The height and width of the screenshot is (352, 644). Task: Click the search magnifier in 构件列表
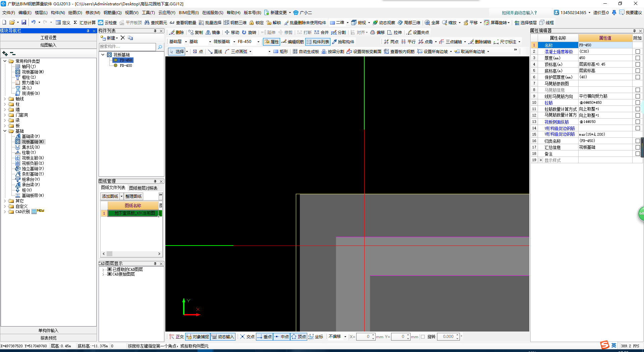point(160,47)
